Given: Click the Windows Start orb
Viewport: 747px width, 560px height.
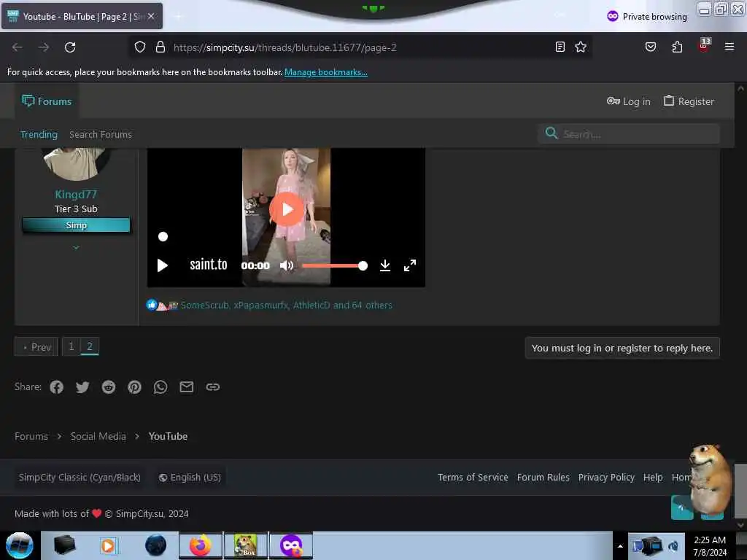Looking at the screenshot, I should click(x=20, y=545).
